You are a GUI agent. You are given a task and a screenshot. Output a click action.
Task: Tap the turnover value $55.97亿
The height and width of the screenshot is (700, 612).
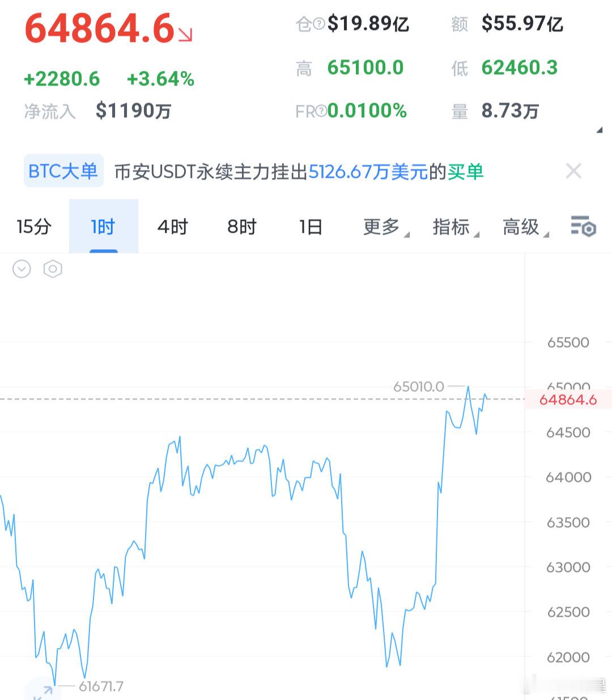click(522, 24)
